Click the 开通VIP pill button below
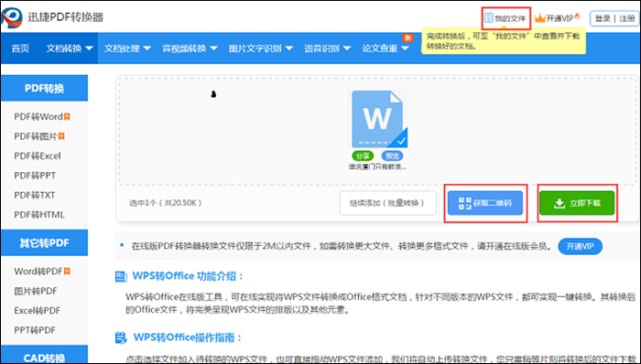The width and height of the screenshot is (641, 364). (580, 246)
